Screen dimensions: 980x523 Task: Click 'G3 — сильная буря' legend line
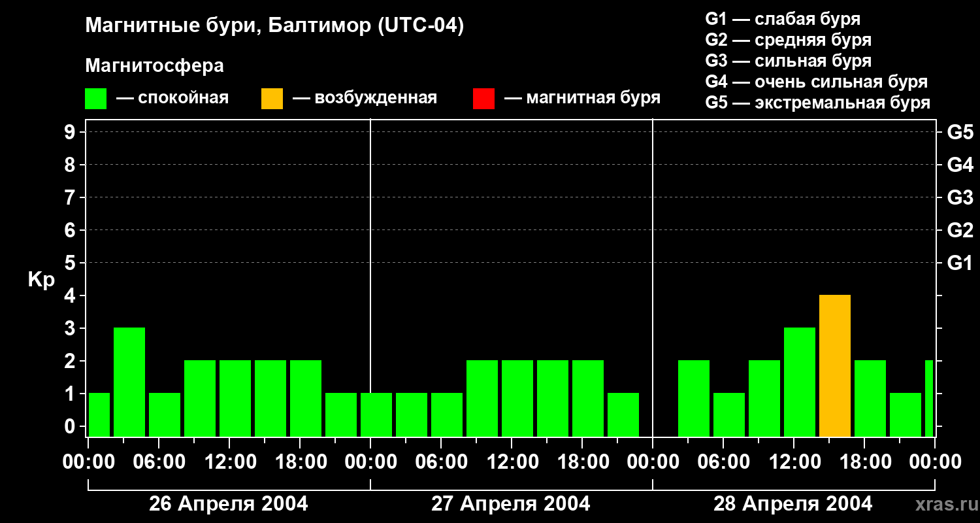789,61
